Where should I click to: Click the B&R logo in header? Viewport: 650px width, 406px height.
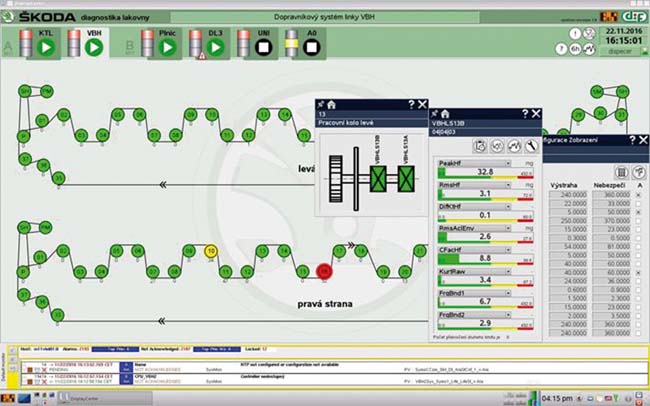point(609,17)
